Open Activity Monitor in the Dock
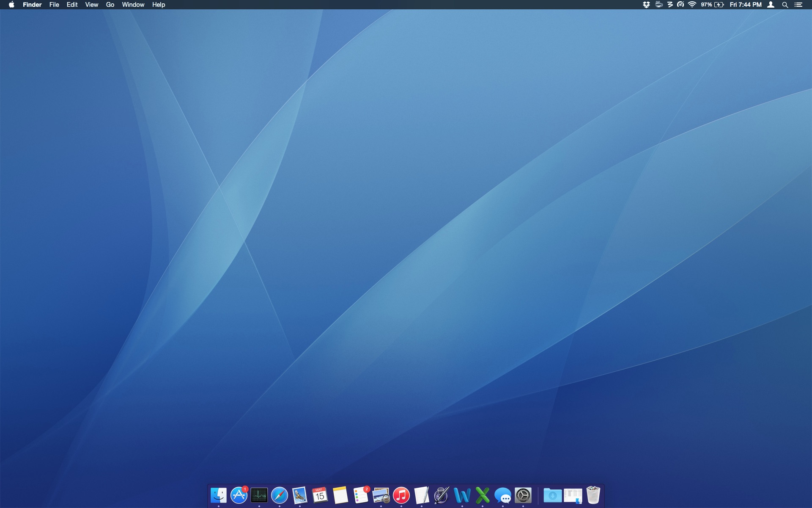This screenshot has width=812, height=508. 259,495
